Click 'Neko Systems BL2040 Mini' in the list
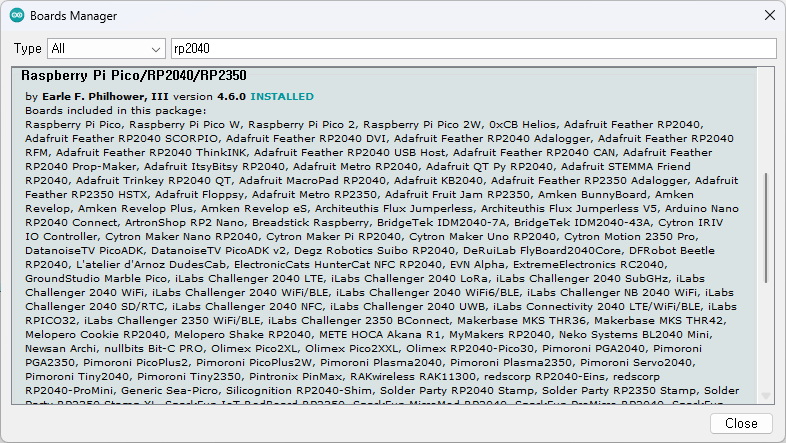The height and width of the screenshot is (443, 786). tap(635, 334)
